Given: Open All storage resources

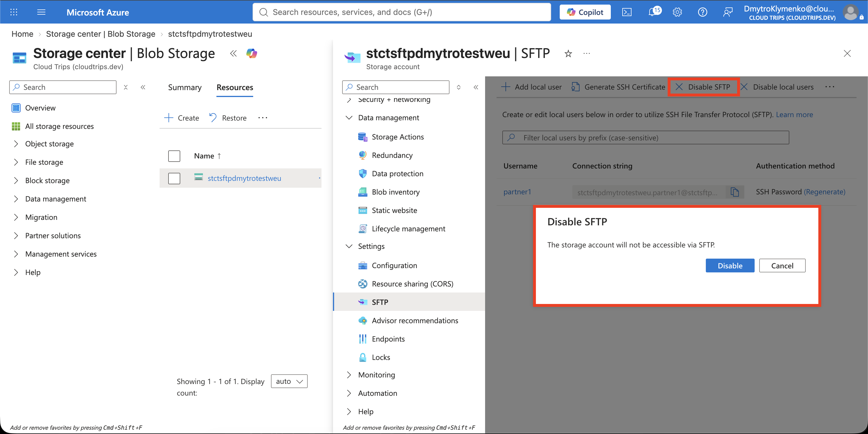Looking at the screenshot, I should pos(59,126).
